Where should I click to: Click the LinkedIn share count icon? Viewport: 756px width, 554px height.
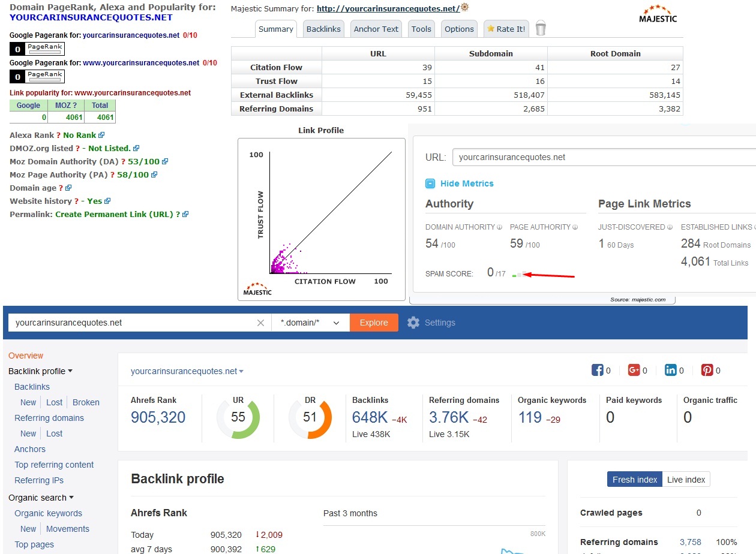(670, 370)
